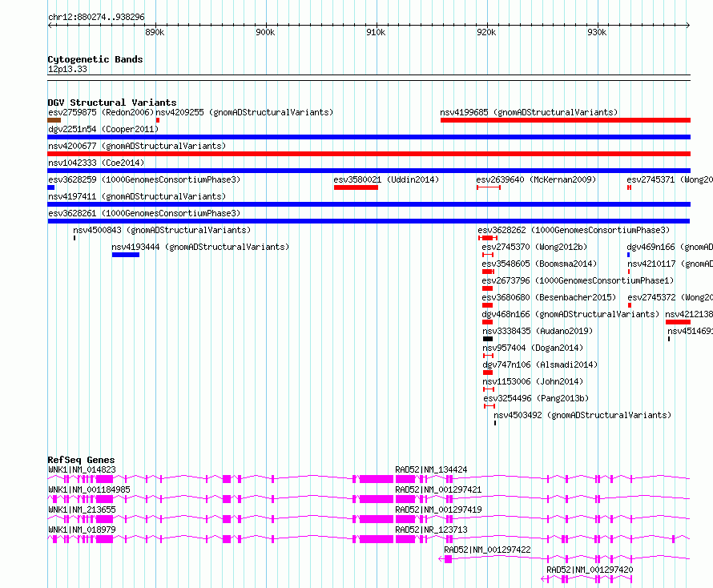Click the nsv4503492 gnomAD label

[582, 415]
